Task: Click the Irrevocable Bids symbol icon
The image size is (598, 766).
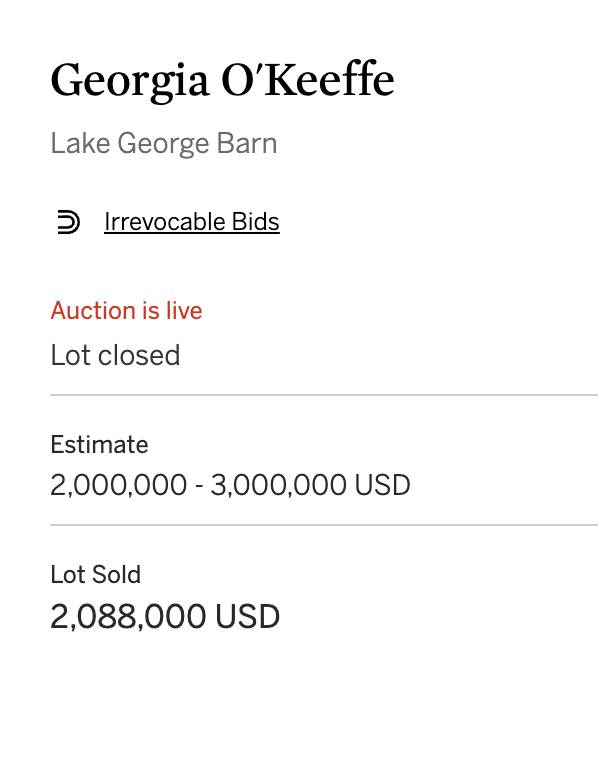Action: pyautogui.click(x=68, y=222)
